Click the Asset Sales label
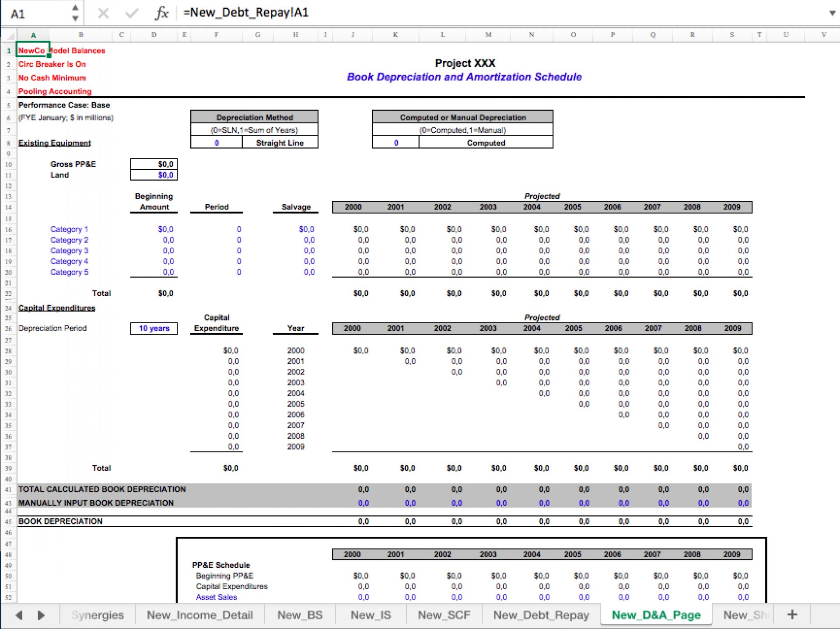The height and width of the screenshot is (629, 840). (217, 597)
